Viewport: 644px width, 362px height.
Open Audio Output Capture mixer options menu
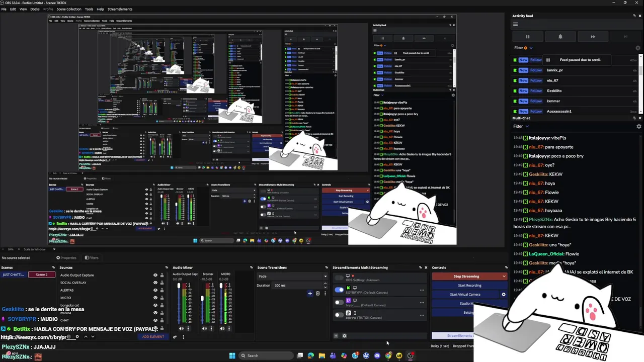pos(188,329)
